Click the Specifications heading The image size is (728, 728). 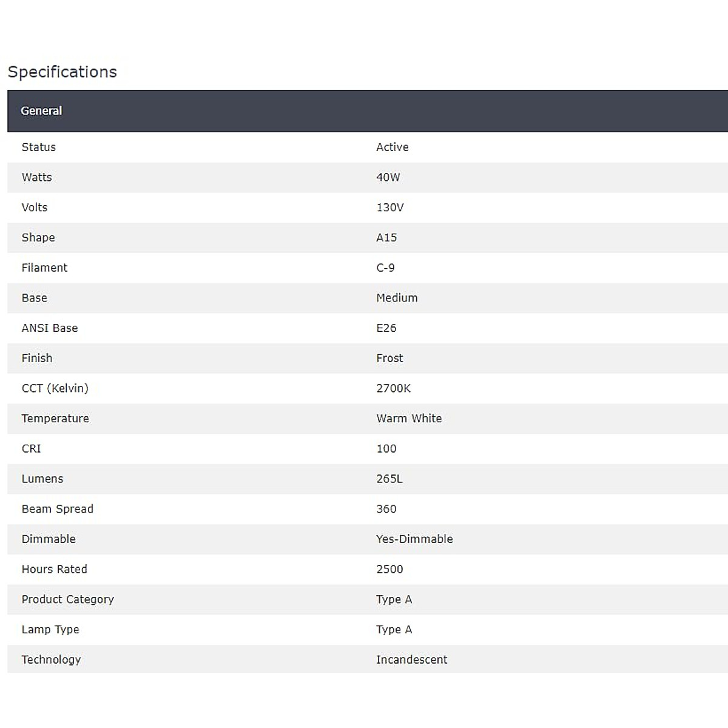click(x=62, y=72)
